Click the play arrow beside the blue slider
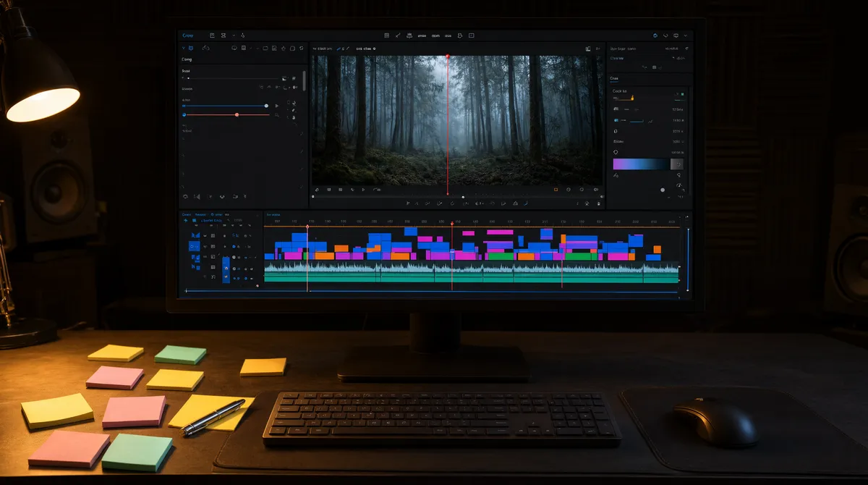 (277, 106)
